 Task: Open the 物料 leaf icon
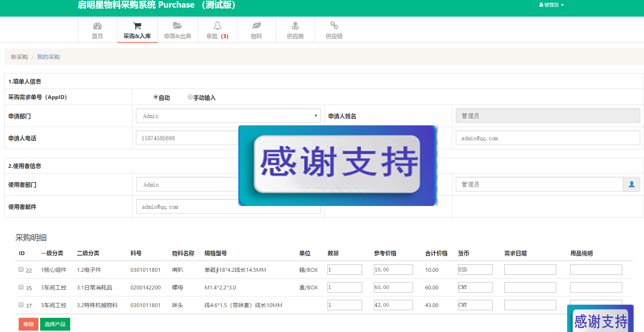[x=256, y=26]
